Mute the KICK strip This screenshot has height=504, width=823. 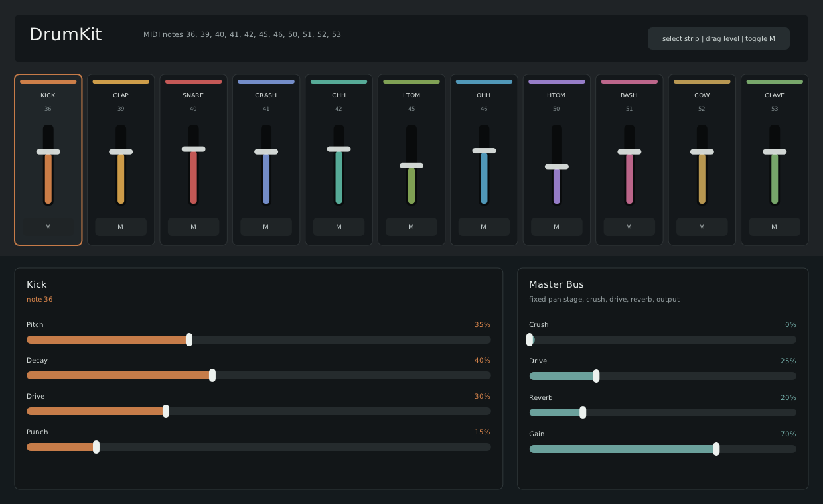(48, 227)
